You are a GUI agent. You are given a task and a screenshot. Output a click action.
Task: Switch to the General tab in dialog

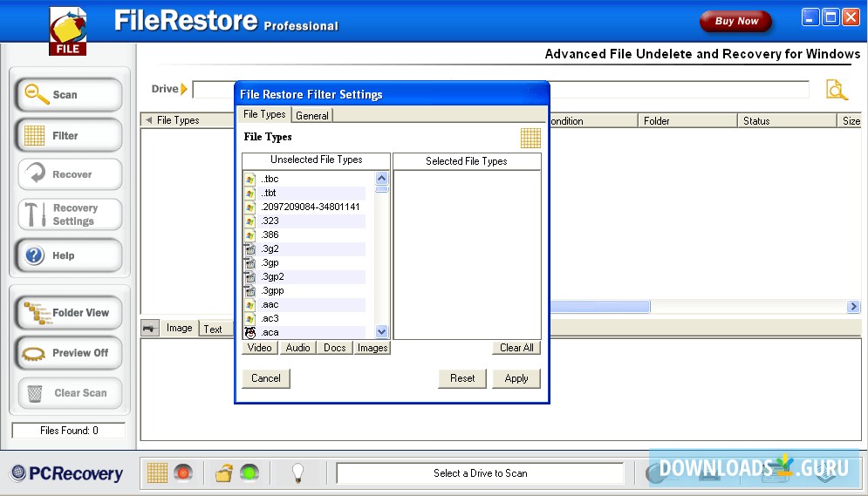[311, 116]
